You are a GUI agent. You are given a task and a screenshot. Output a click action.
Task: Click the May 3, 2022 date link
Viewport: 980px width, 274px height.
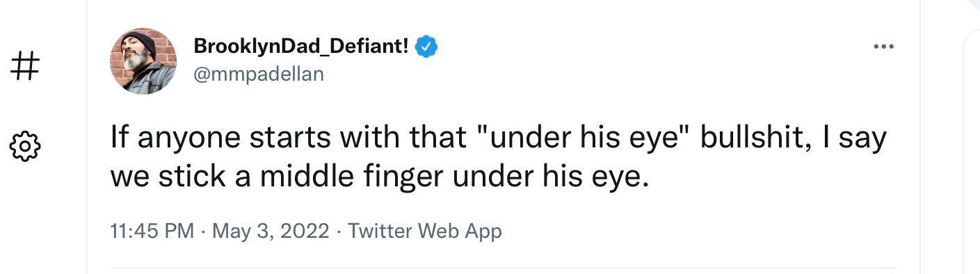pos(271,230)
